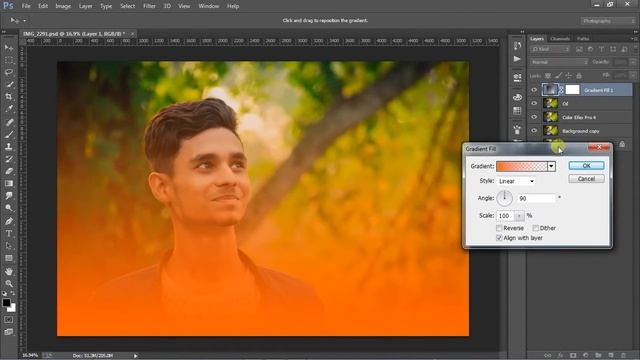Open the gradient picker dropdown arrow
Screen dimensions: 640x360
click(x=551, y=166)
